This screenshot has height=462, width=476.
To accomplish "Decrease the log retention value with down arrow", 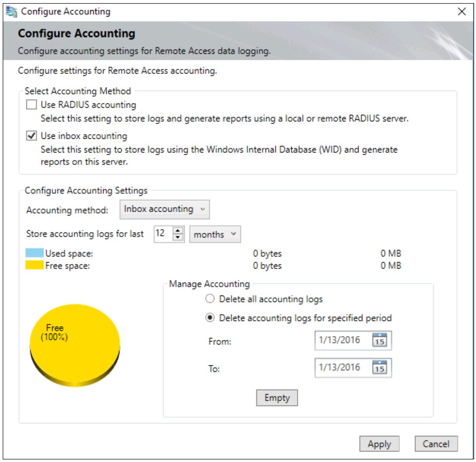I will click(x=178, y=237).
